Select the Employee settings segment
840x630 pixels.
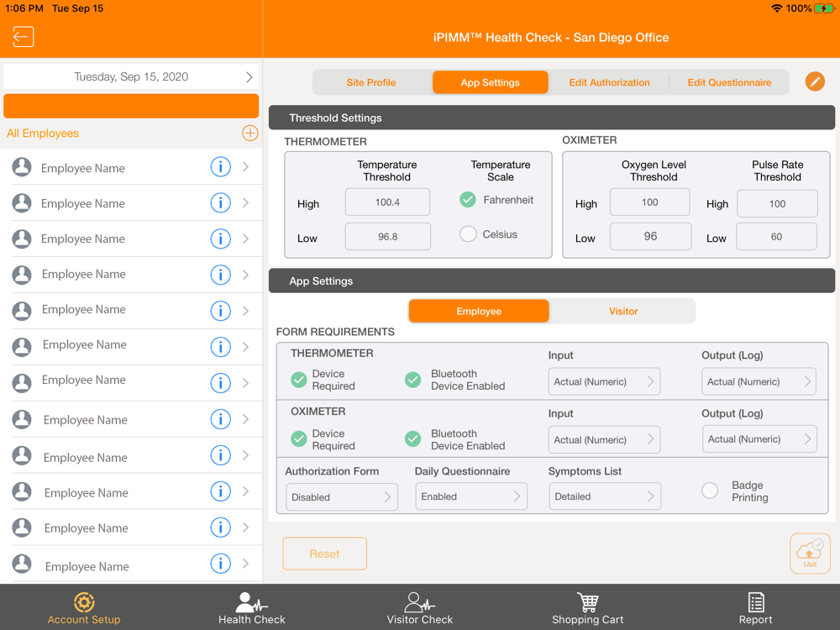click(x=479, y=312)
